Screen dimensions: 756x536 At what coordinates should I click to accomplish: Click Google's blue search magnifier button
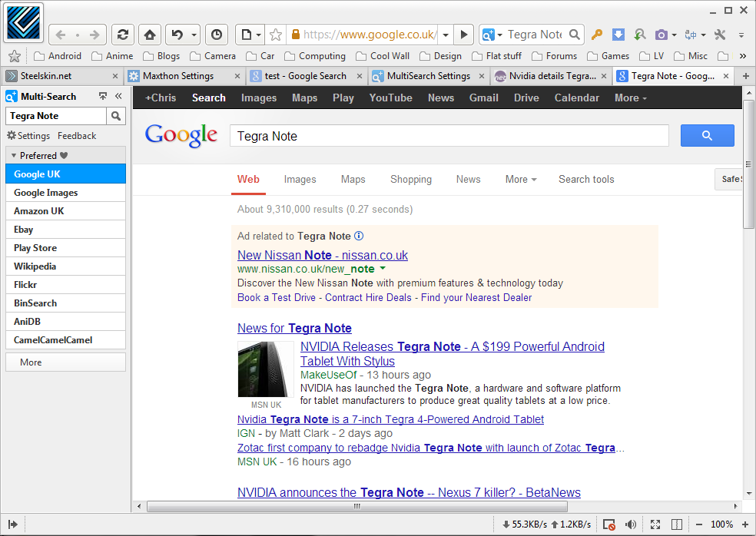[x=707, y=136]
